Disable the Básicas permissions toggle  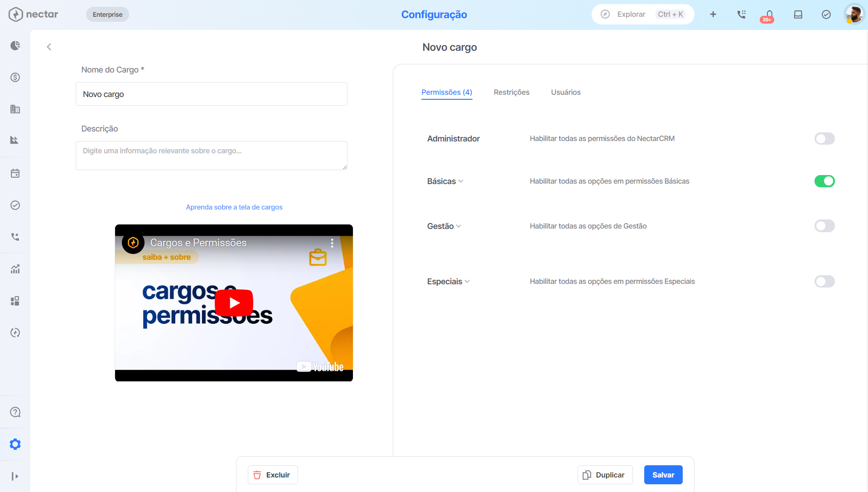point(825,181)
